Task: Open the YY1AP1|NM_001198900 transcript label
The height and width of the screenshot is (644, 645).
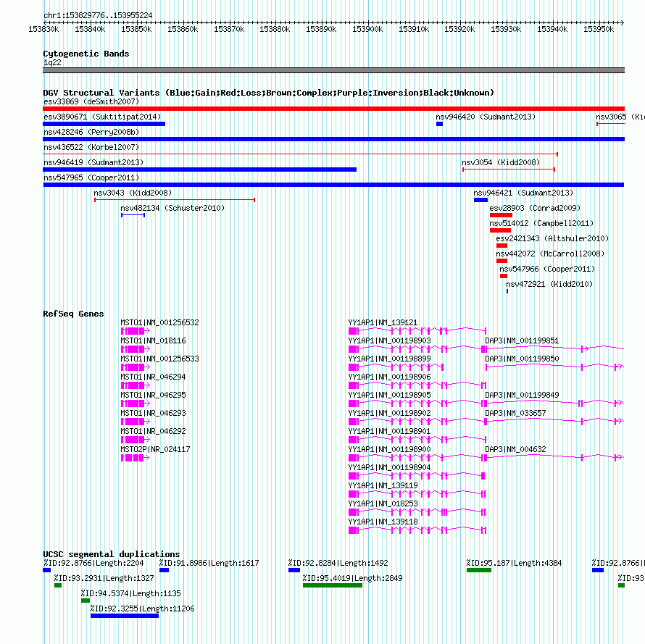Action: (390, 449)
